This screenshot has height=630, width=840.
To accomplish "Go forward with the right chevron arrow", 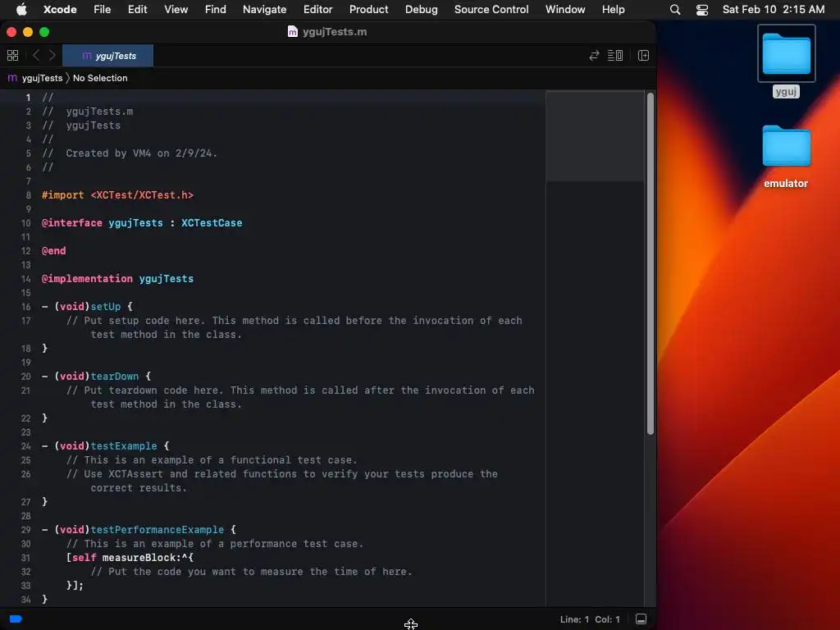I will click(52, 55).
